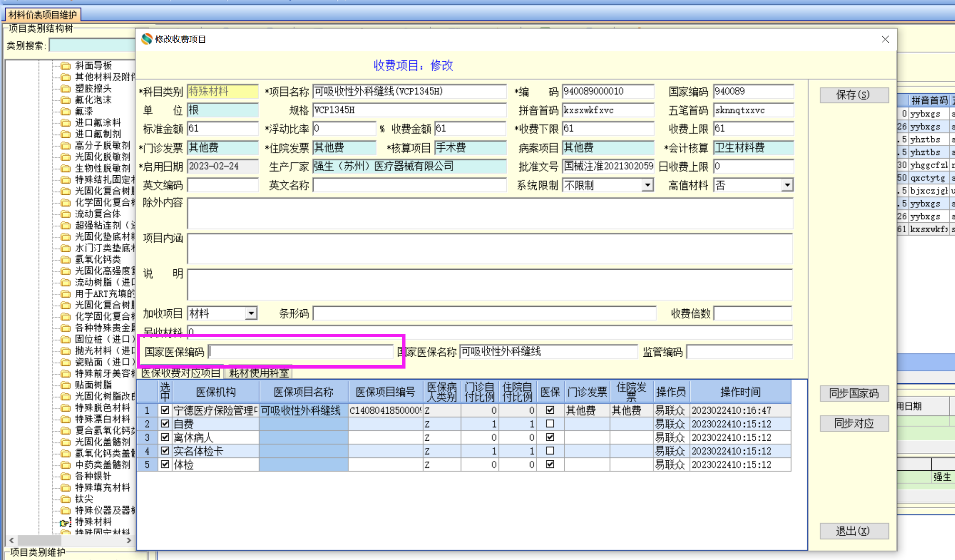
Task: Click the 保存(S) button
Action: tap(854, 95)
